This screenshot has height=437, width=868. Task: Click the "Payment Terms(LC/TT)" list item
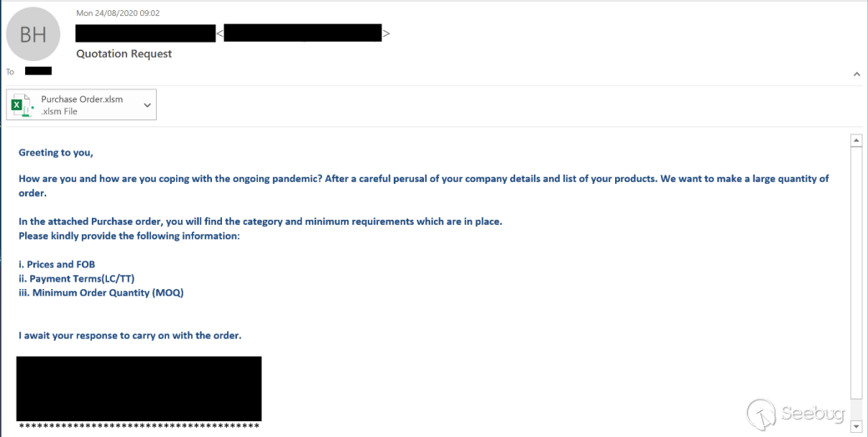pyautogui.click(x=77, y=278)
